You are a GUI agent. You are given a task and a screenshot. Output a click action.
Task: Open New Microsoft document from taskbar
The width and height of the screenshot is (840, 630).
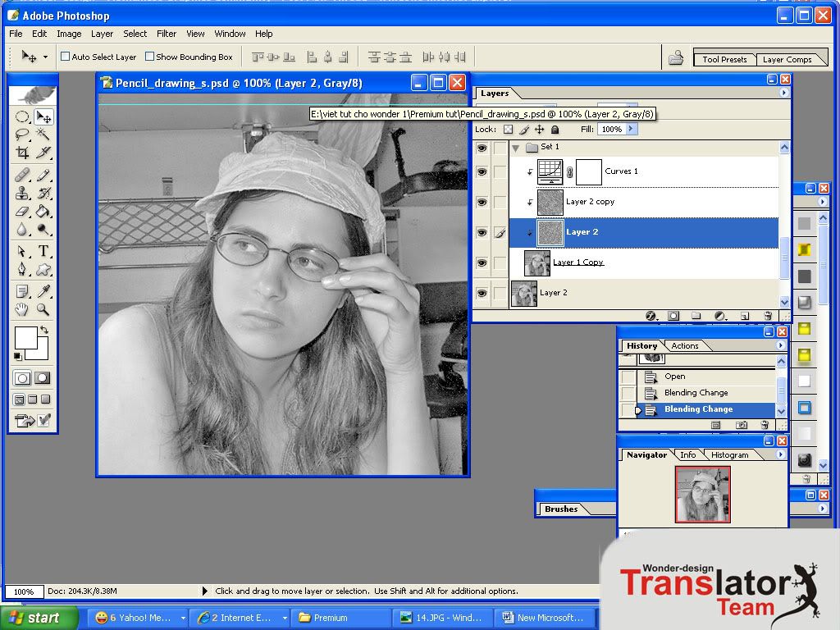pyautogui.click(x=545, y=618)
